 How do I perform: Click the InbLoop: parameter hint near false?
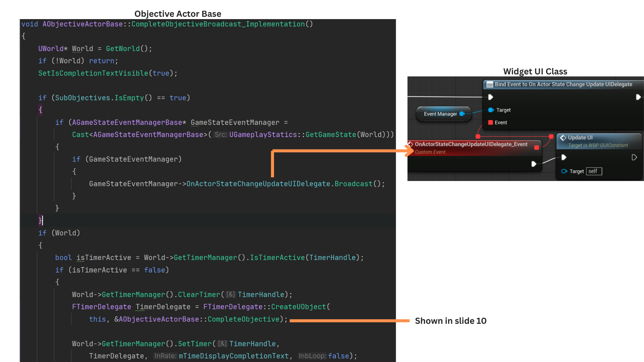(x=312, y=356)
